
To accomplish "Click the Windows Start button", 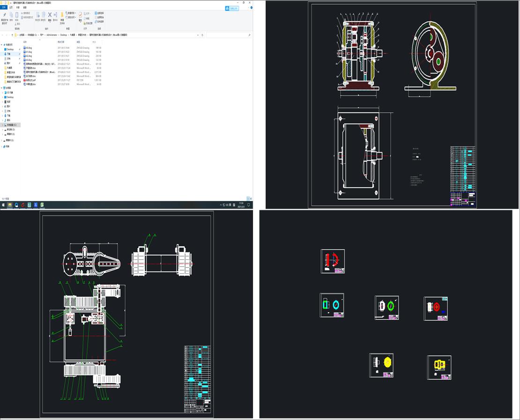I will (x=3, y=205).
